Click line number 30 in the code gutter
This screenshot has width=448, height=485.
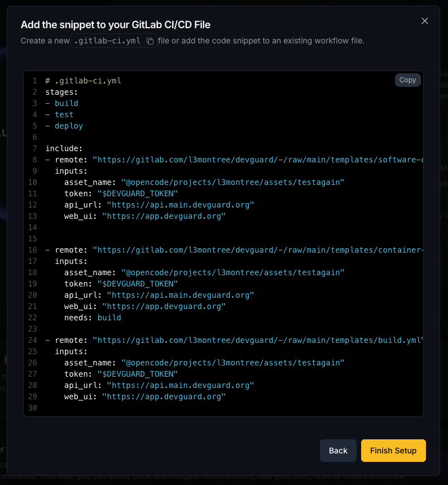[x=33, y=408]
